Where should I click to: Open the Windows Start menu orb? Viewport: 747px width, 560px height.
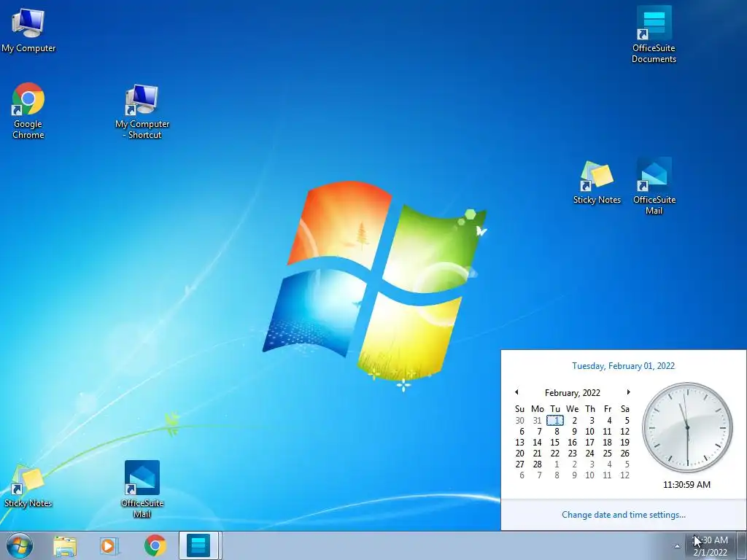pos(20,545)
